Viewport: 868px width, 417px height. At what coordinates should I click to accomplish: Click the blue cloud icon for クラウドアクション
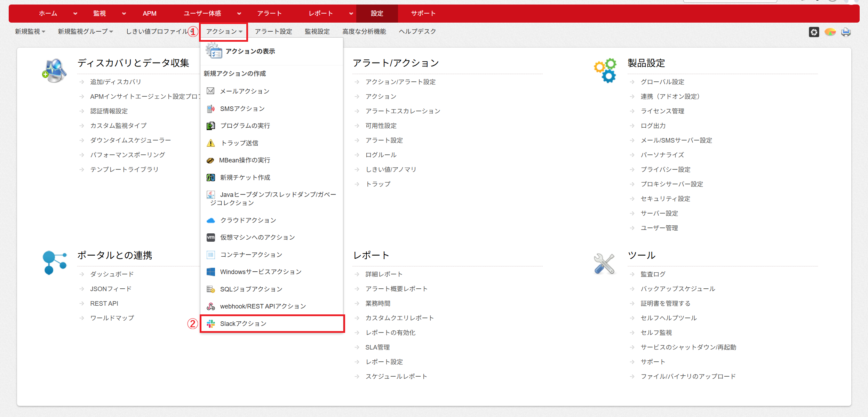(210, 220)
